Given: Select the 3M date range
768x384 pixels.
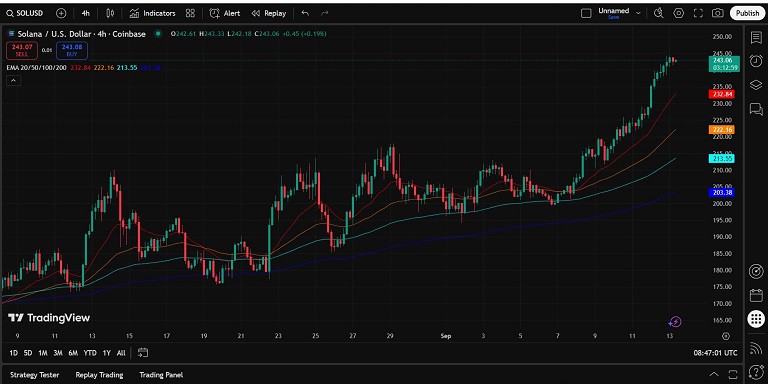Looking at the screenshot, I should 58,353.
